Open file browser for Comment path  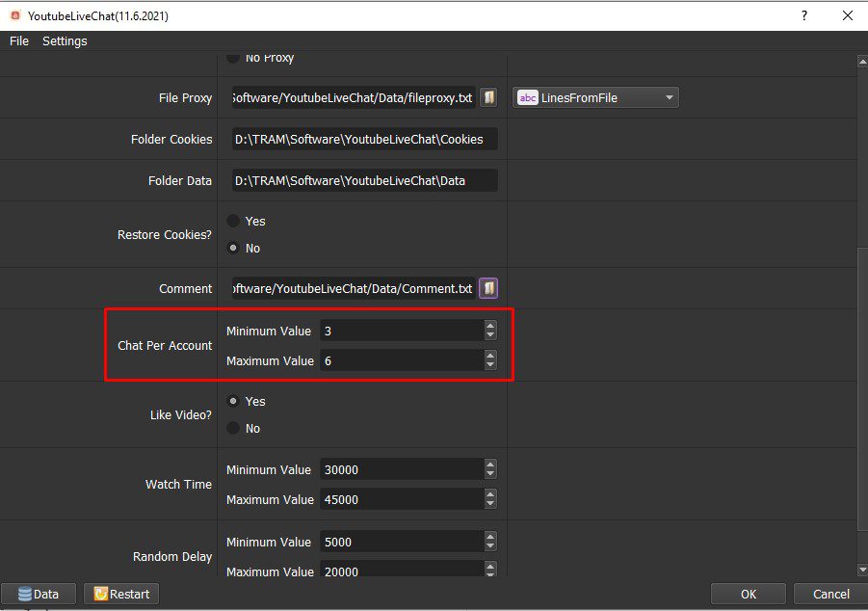[488, 288]
